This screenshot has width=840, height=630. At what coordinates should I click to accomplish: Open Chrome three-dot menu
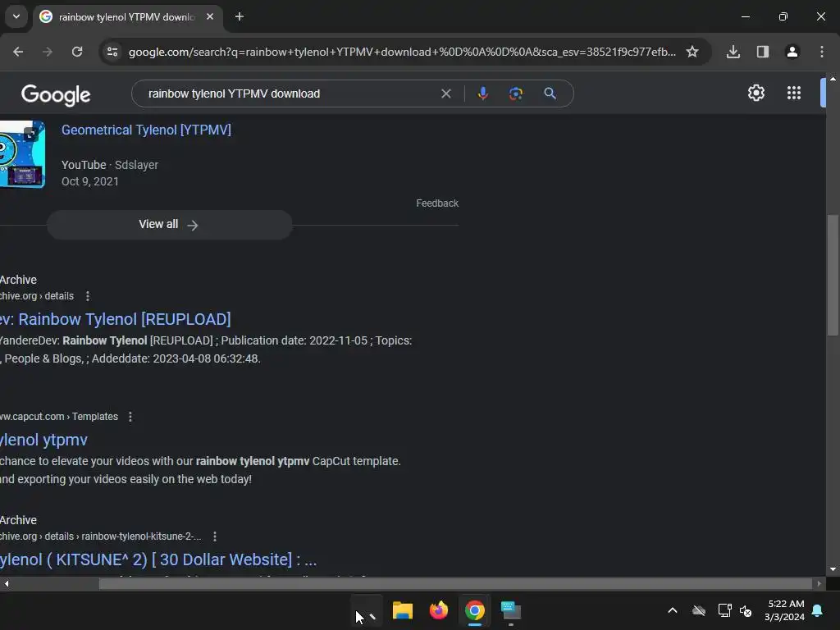[822, 52]
